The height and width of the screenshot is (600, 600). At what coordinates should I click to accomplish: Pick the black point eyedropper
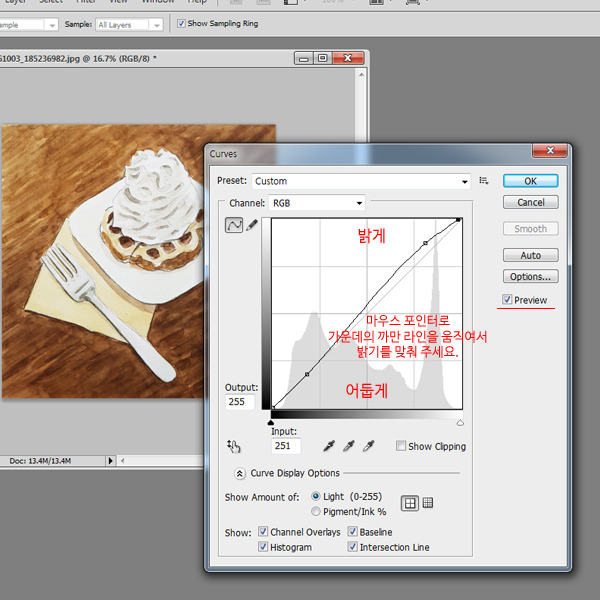(x=329, y=446)
